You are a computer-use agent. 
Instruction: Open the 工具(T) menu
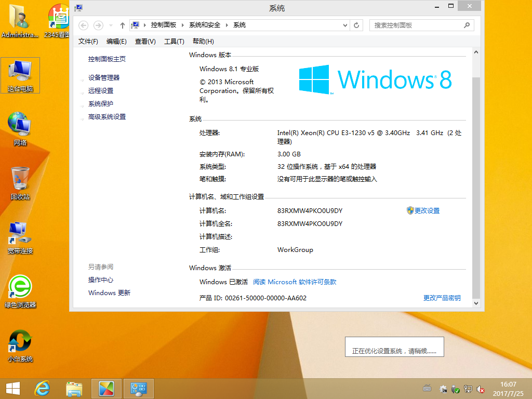point(174,42)
